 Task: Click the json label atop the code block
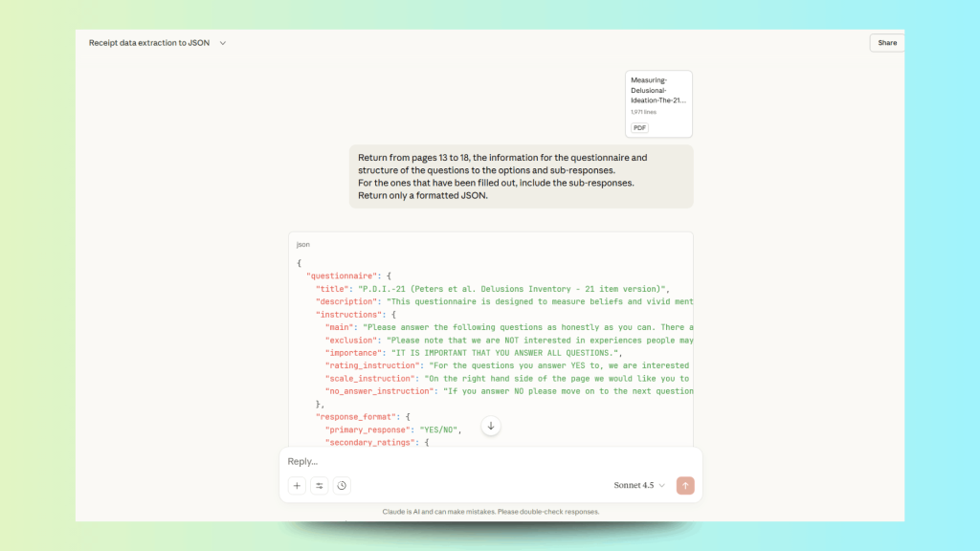point(302,245)
